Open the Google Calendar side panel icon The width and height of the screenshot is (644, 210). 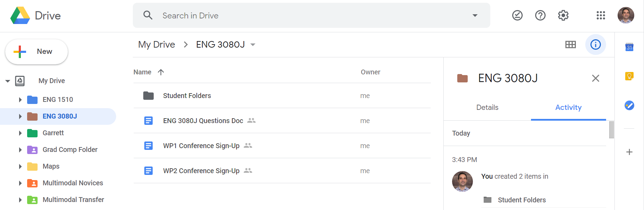[629, 47]
